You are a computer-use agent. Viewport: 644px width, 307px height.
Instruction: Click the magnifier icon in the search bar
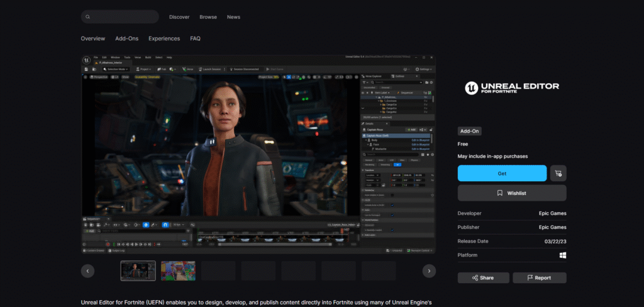tap(87, 17)
